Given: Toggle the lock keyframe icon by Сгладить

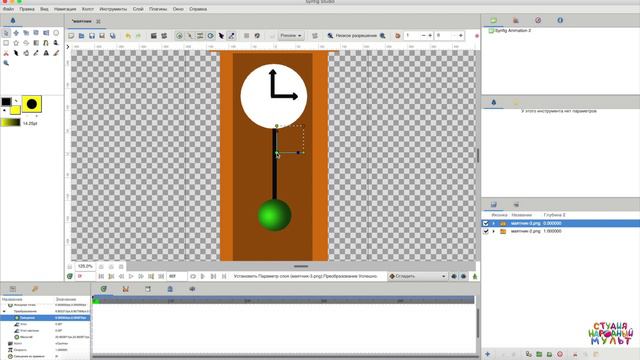Looking at the screenshot, I should click(454, 276).
